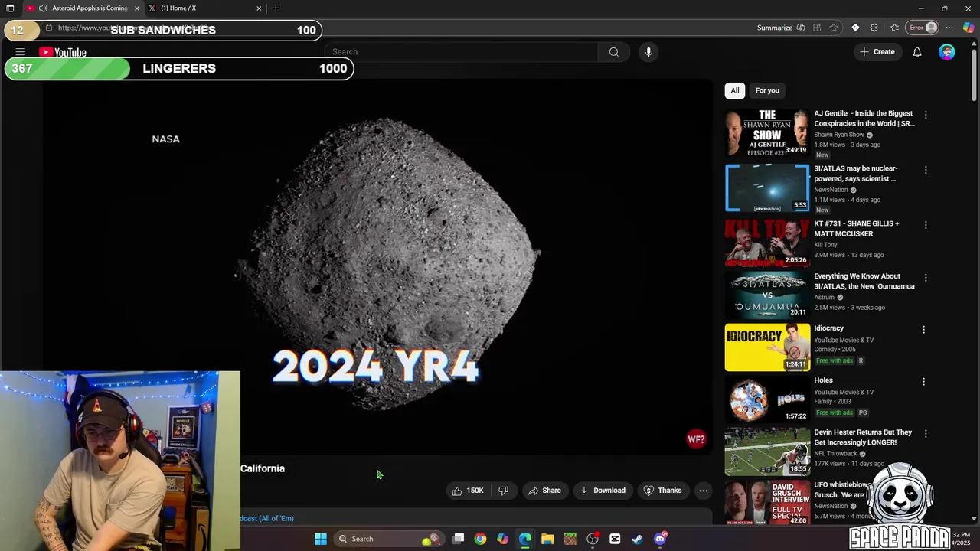The width and height of the screenshot is (980, 551).
Task: Open Edge settings and more menu
Action: tap(949, 28)
